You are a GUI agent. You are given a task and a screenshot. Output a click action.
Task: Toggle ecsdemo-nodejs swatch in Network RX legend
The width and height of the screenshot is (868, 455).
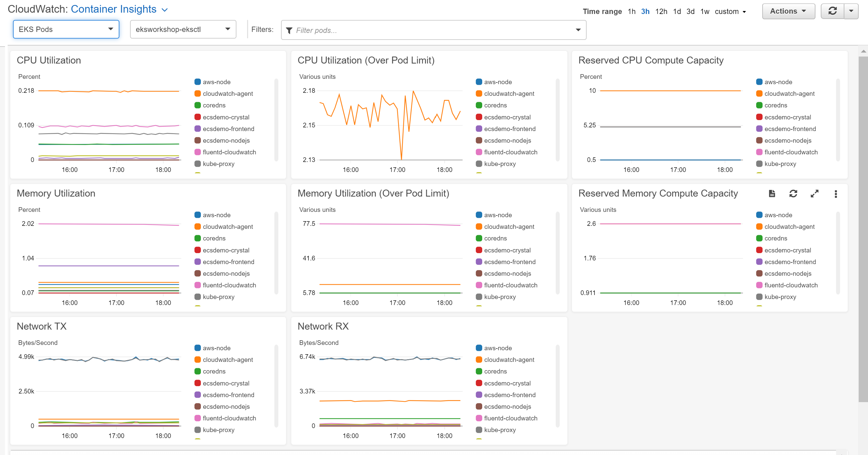click(x=479, y=406)
